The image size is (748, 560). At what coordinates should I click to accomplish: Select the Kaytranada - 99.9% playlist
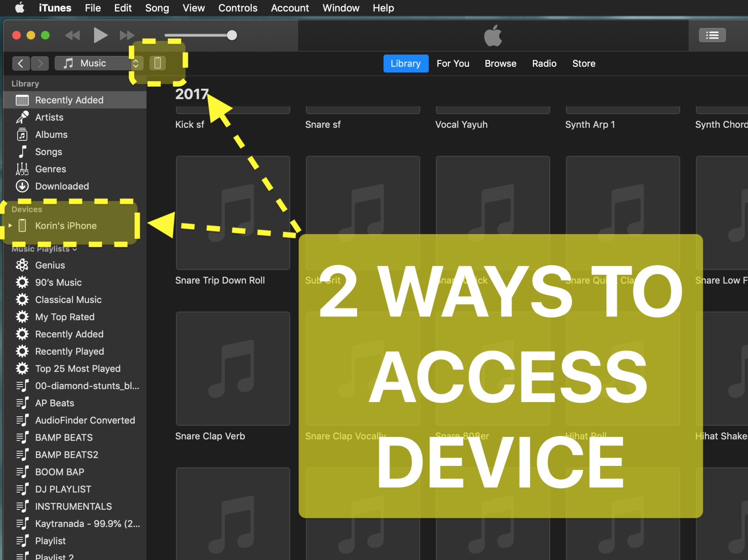(75, 524)
